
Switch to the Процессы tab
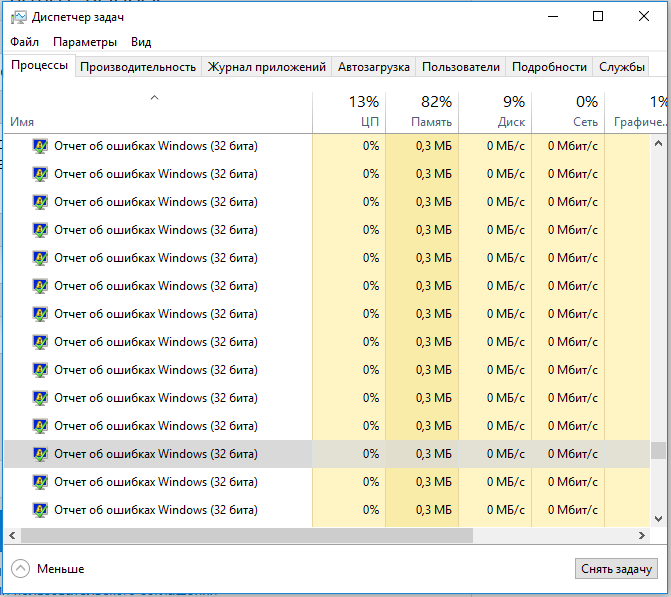click(39, 65)
